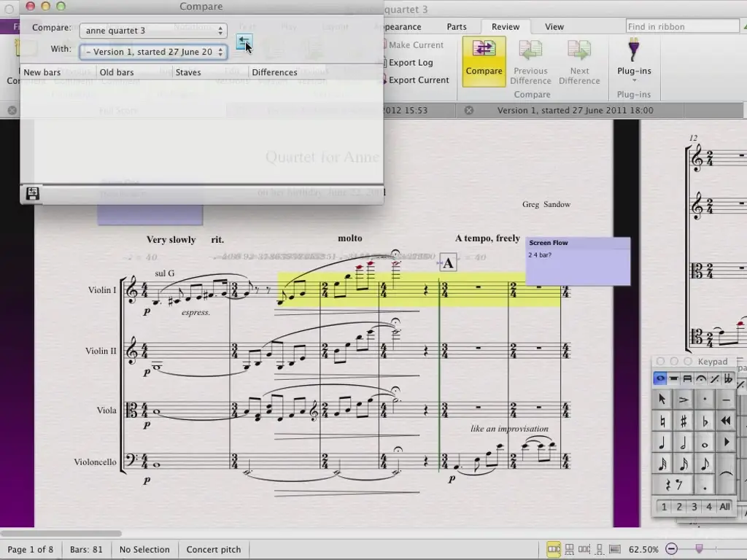Choose the 16th note on the Keypad
Viewport: 747px width, 560px height.
pos(683,464)
